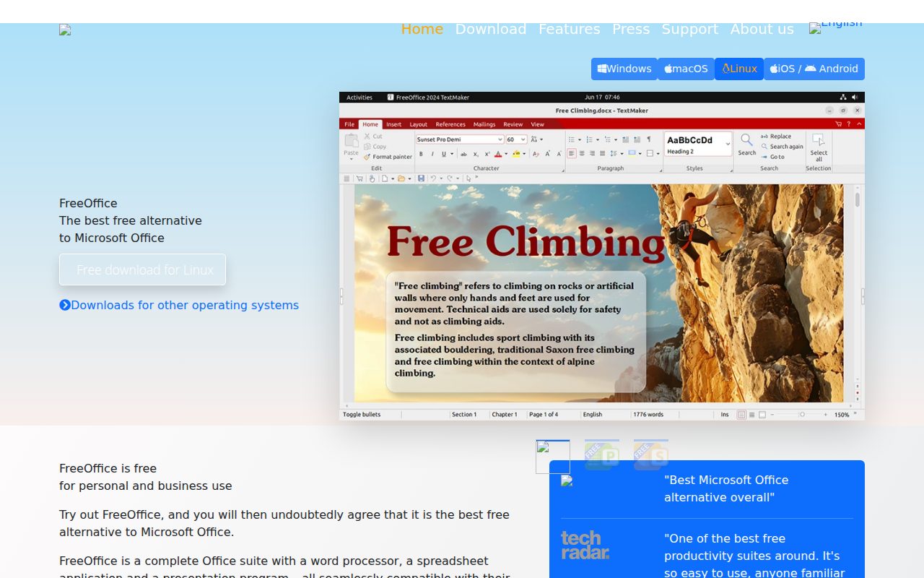The image size is (924, 578).
Task: Click the FreeOffice logo image
Action: click(65, 30)
